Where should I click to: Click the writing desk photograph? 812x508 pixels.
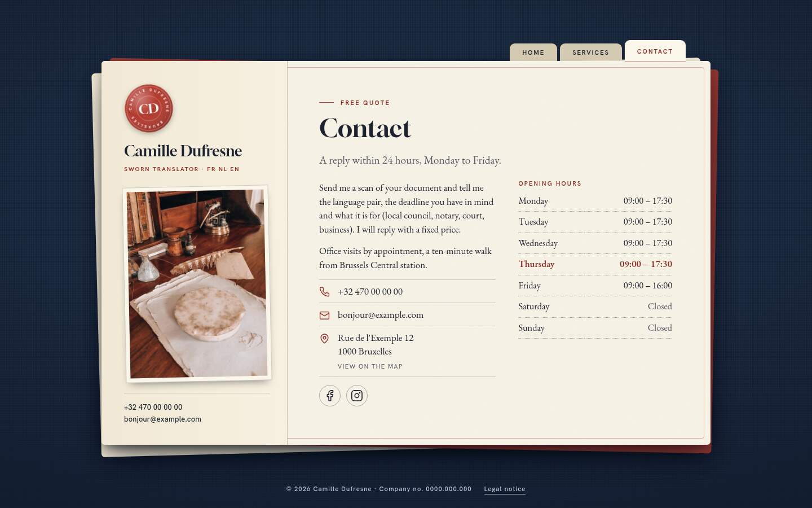tap(197, 284)
